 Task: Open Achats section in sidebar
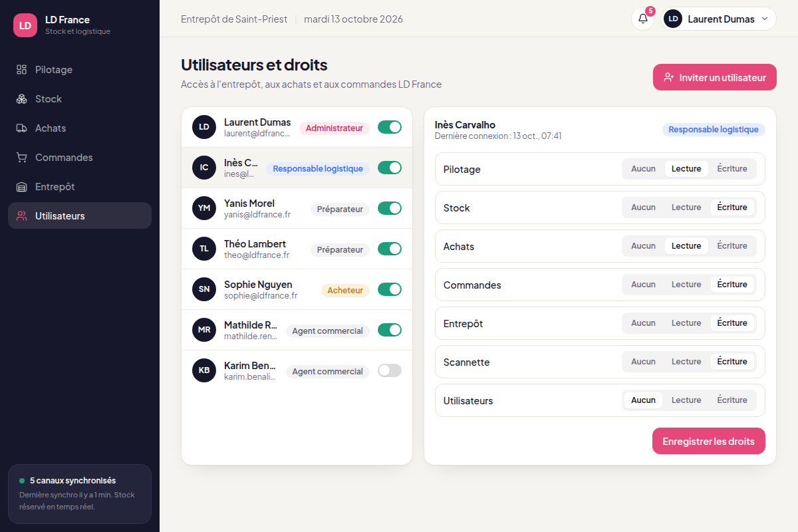click(x=80, y=128)
